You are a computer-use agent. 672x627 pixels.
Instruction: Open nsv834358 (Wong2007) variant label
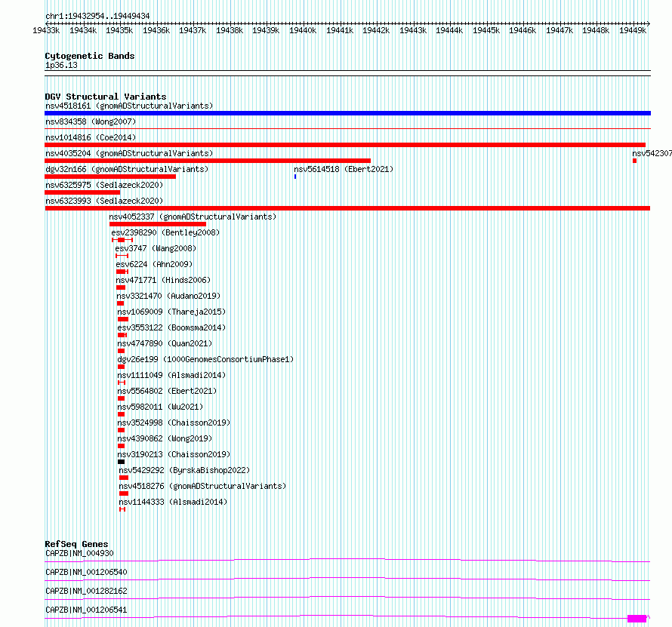pyautogui.click(x=91, y=121)
